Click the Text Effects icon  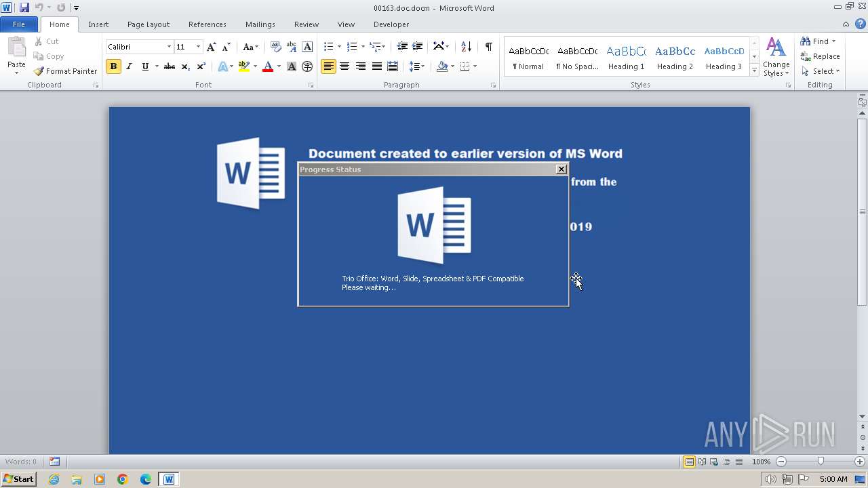(x=222, y=66)
